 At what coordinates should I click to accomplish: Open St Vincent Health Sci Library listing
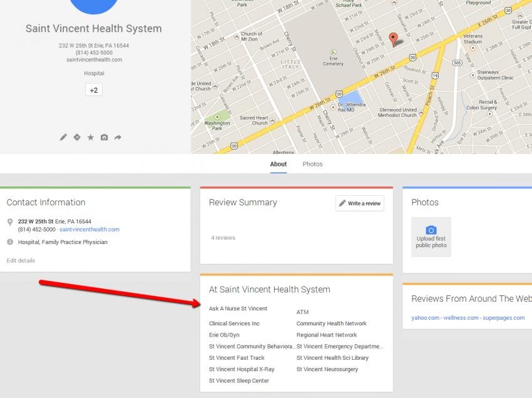click(332, 358)
